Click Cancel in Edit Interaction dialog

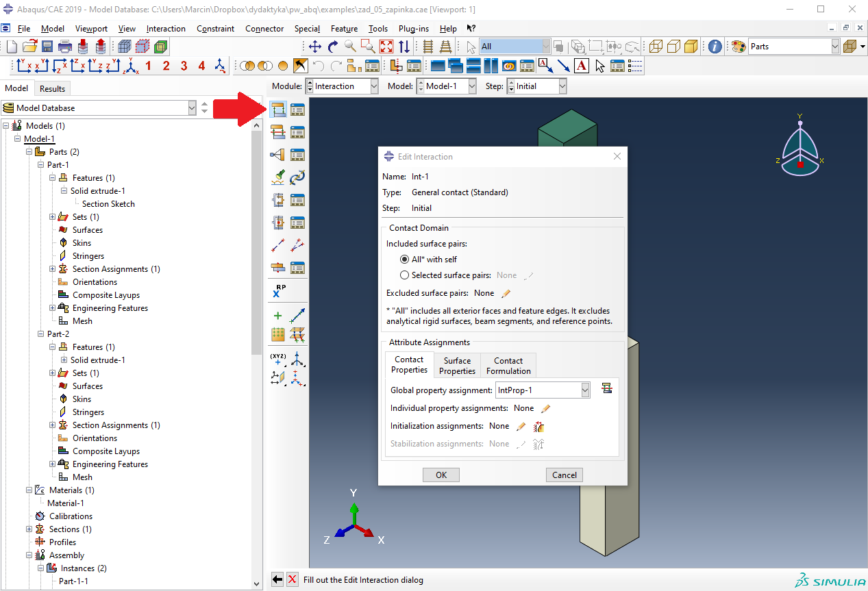(x=564, y=475)
